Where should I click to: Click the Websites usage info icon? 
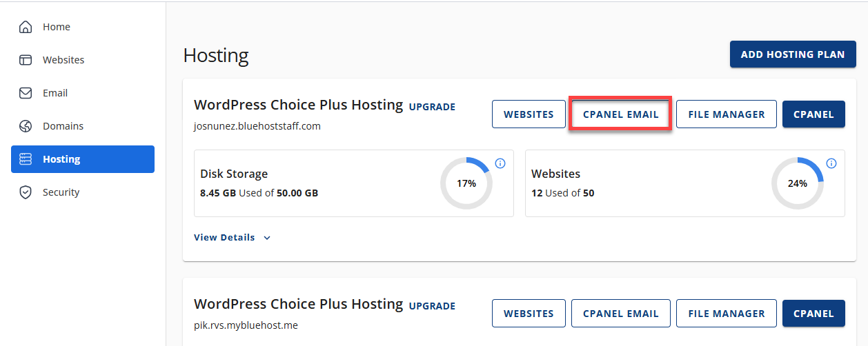click(x=831, y=163)
